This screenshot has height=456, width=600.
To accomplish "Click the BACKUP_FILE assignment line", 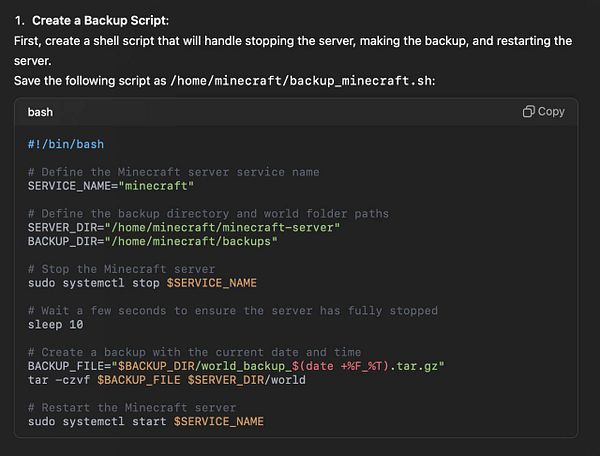I will coord(236,366).
